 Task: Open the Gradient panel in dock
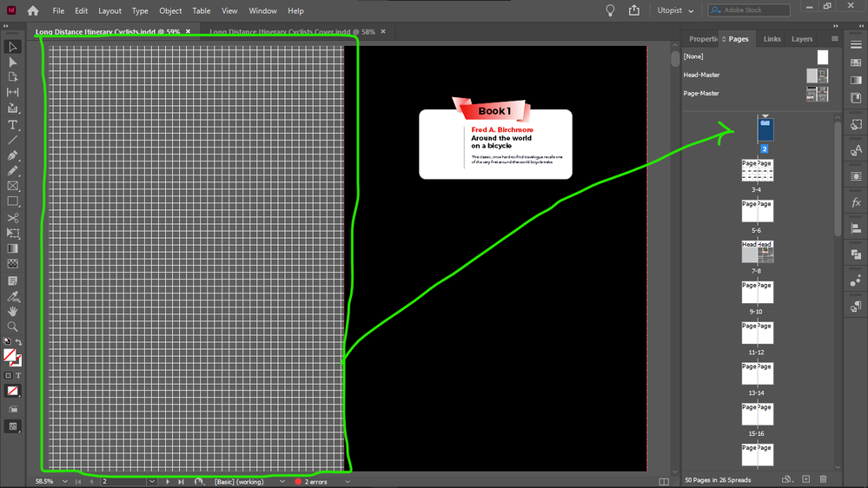[856, 80]
